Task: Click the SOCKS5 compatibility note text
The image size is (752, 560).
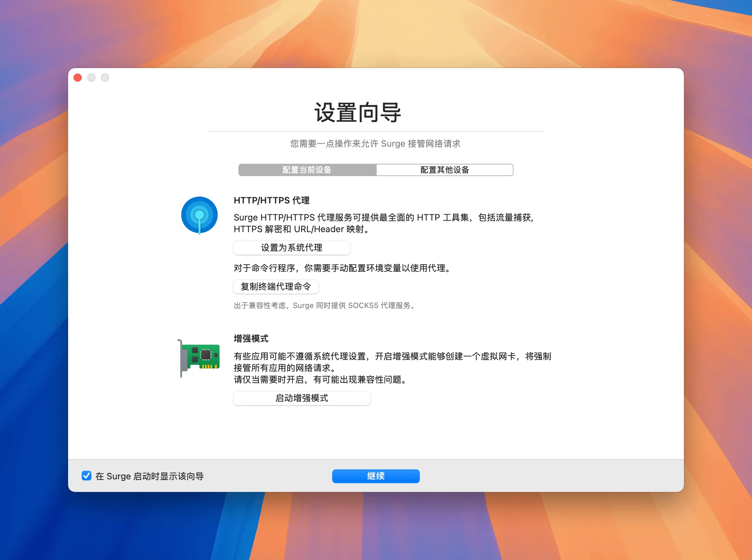Action: pyautogui.click(x=324, y=306)
